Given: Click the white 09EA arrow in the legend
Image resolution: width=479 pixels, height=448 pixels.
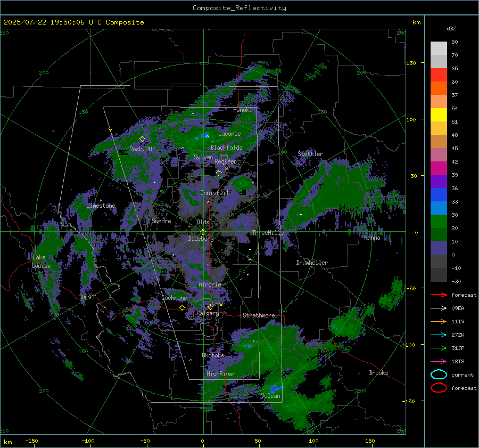Looking at the screenshot, I should coord(439,308).
